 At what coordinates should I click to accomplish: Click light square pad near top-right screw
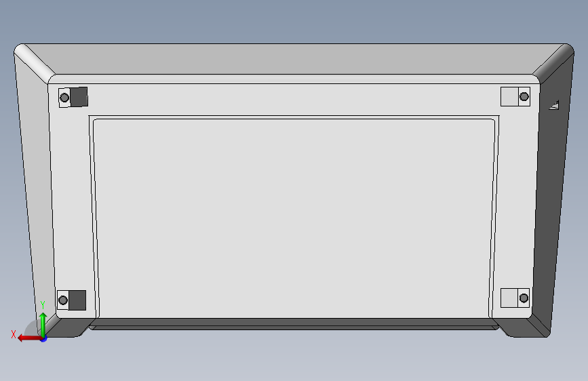click(509, 97)
